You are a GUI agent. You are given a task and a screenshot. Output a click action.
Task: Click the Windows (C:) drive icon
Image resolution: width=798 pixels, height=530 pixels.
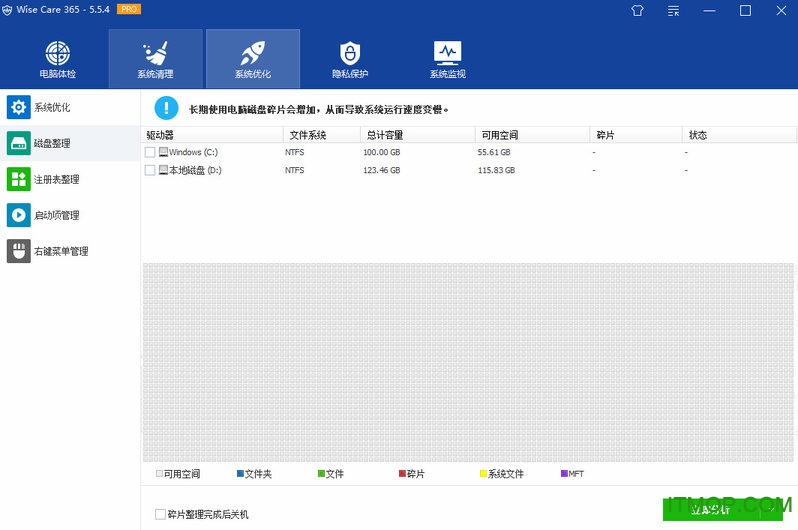[163, 152]
